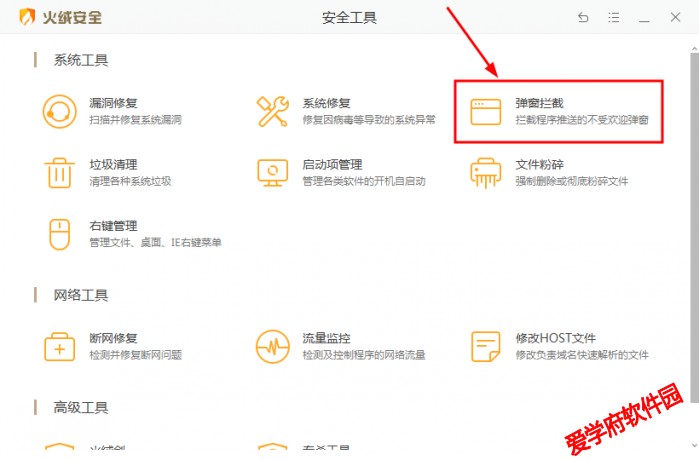Click the 系统工具 section heading
Viewport: 699px width, 460px height.
pyautogui.click(x=81, y=60)
